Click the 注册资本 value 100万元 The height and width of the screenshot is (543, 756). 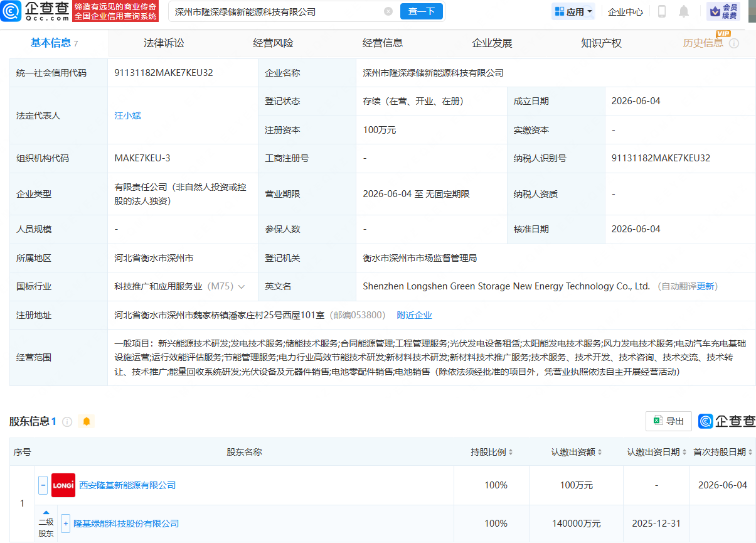coord(380,130)
